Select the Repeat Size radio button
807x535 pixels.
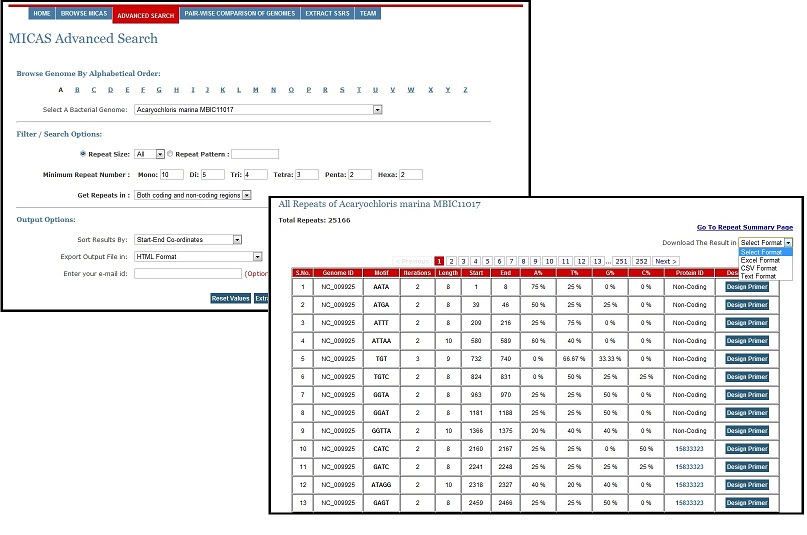[x=83, y=155]
